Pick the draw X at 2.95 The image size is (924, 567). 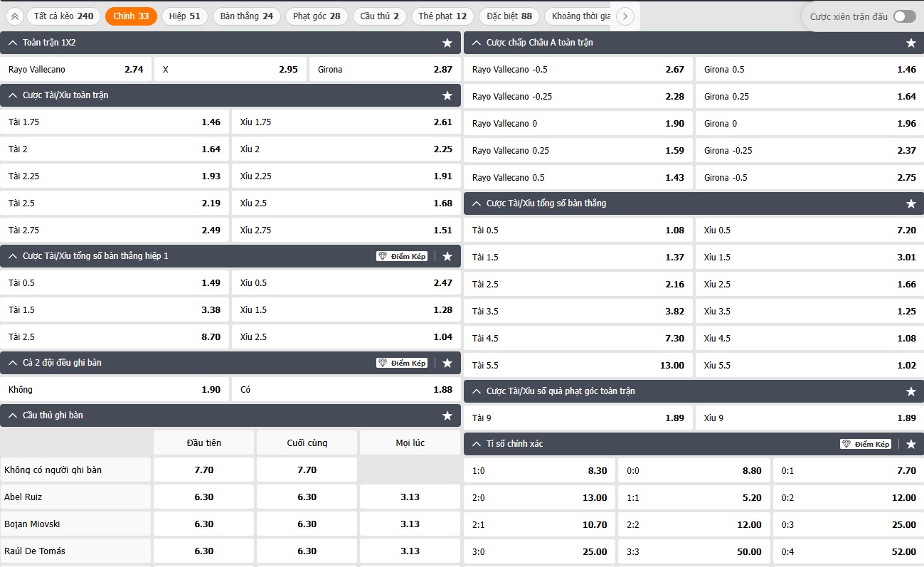230,70
